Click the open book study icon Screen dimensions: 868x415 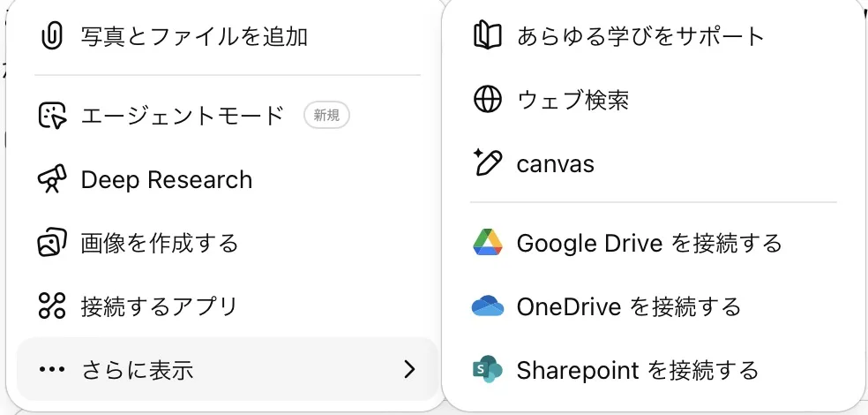click(x=488, y=36)
